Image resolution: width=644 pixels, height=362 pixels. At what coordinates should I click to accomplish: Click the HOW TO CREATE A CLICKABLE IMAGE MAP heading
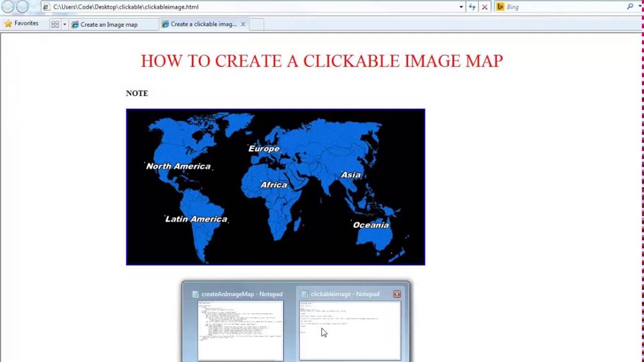[322, 61]
